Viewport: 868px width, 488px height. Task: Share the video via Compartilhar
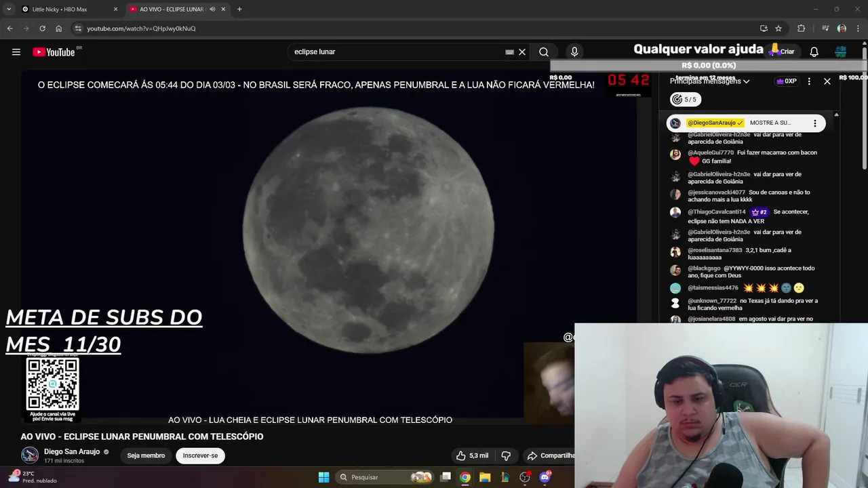point(550,455)
